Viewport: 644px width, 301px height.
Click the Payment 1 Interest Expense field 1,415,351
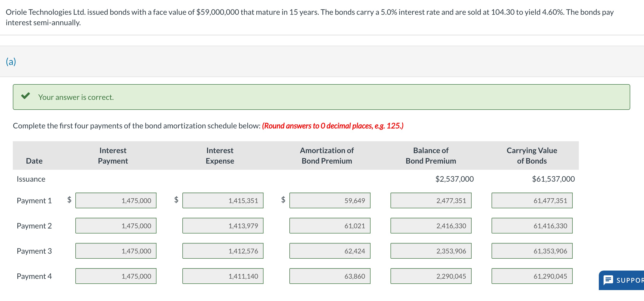point(223,200)
